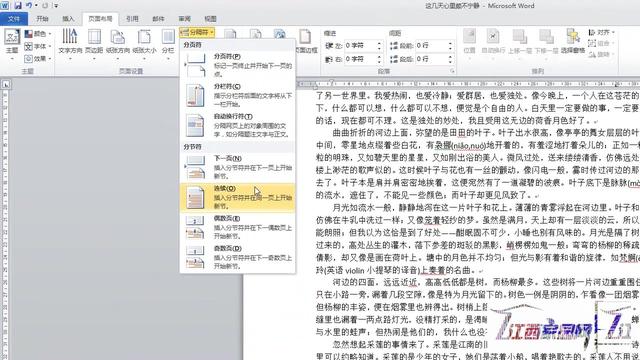Choose 偶数页(E) even page section break
The height and width of the screenshot is (360, 640).
(x=238, y=227)
